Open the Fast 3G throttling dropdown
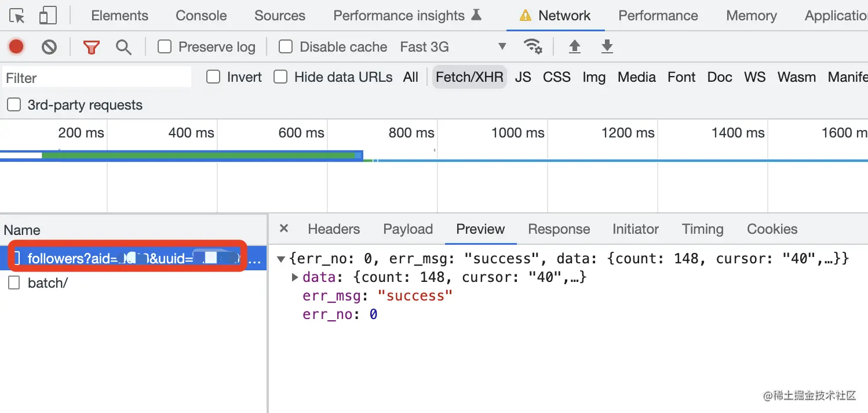Image resolution: width=868 pixels, height=413 pixels. (453, 46)
